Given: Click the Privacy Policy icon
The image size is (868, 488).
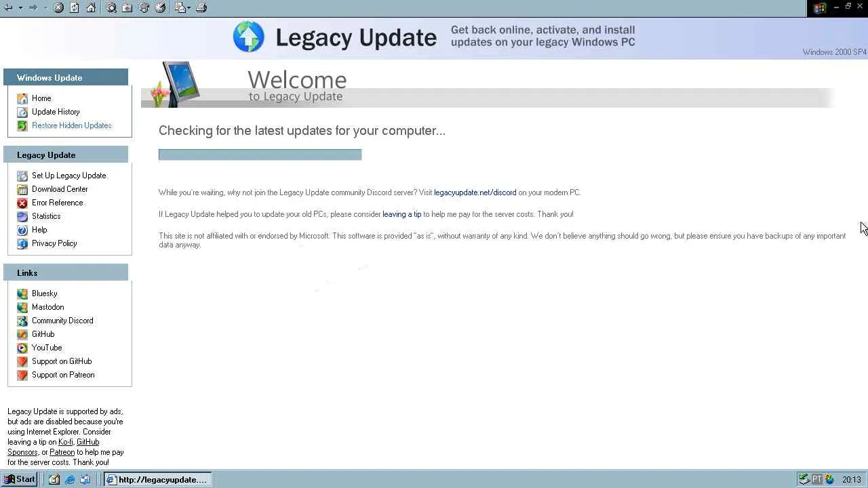Looking at the screenshot, I should tap(22, 243).
